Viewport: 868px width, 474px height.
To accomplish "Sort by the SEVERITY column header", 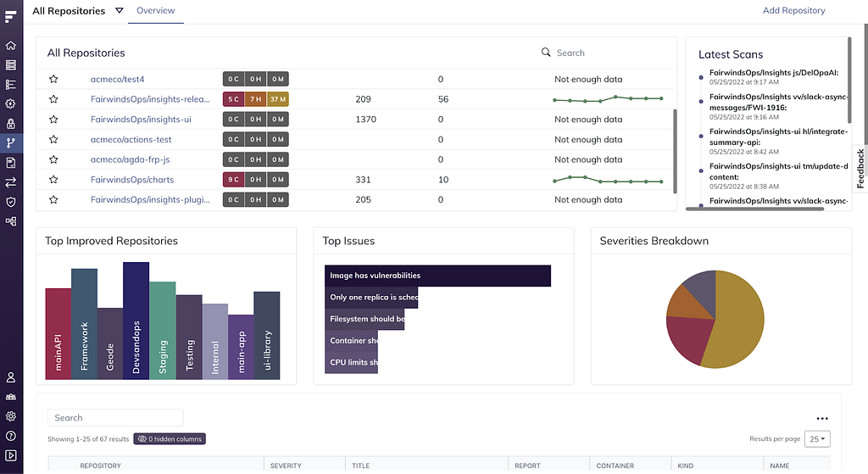I will (286, 466).
